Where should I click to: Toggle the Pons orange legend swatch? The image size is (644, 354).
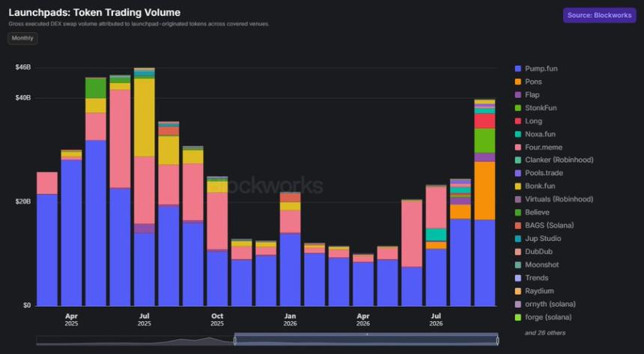click(518, 82)
